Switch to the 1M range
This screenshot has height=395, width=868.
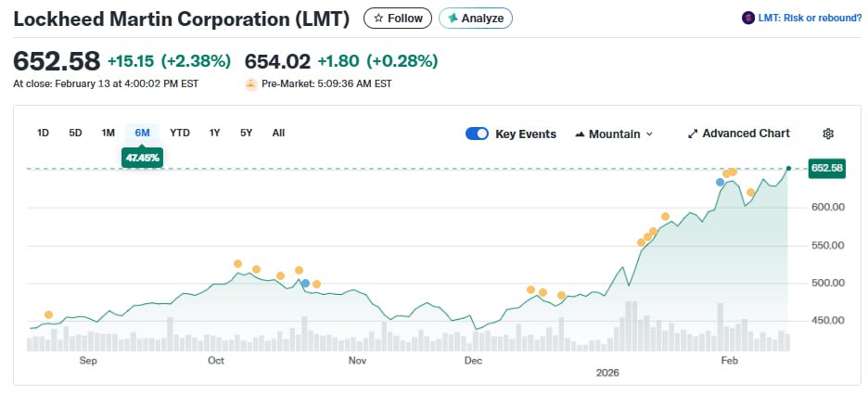[x=108, y=133]
